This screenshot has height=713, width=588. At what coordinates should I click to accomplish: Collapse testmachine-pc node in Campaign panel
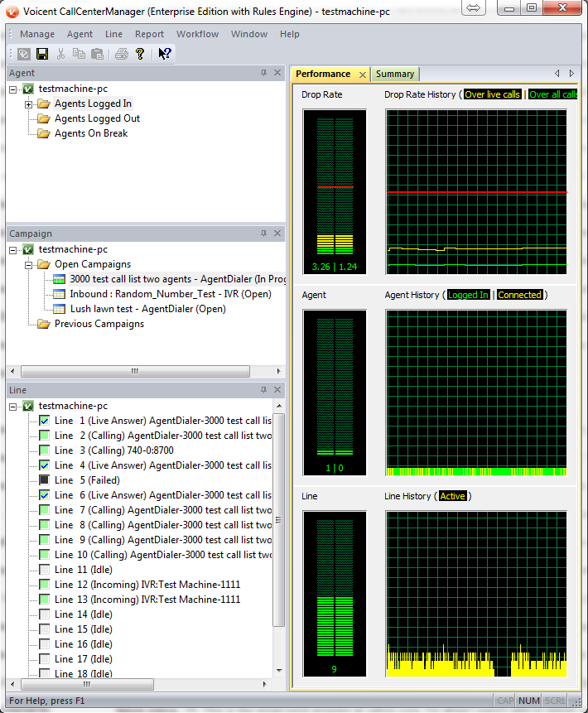[13, 250]
